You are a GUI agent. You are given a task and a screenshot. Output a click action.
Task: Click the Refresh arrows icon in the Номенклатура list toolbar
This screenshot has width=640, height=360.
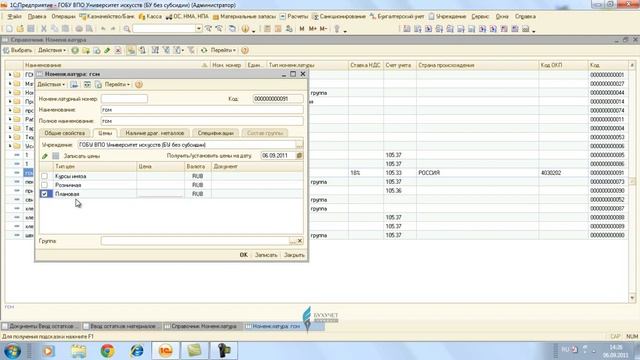(204, 51)
